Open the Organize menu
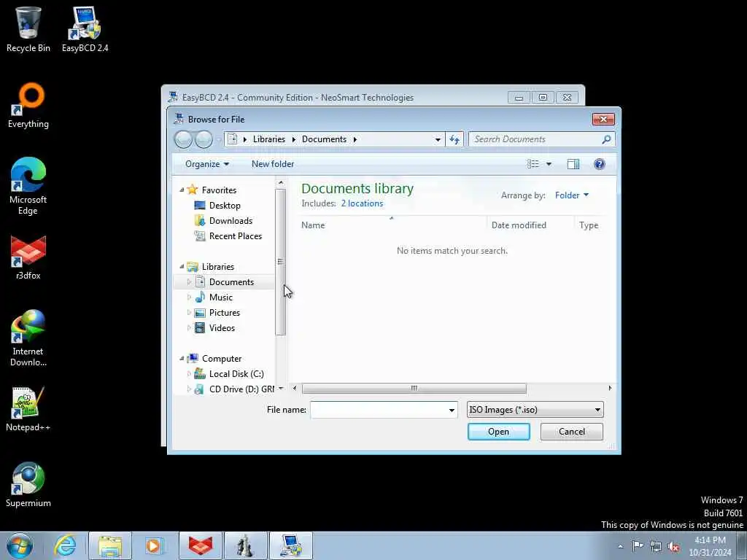The height and width of the screenshot is (560, 747). 207,164
